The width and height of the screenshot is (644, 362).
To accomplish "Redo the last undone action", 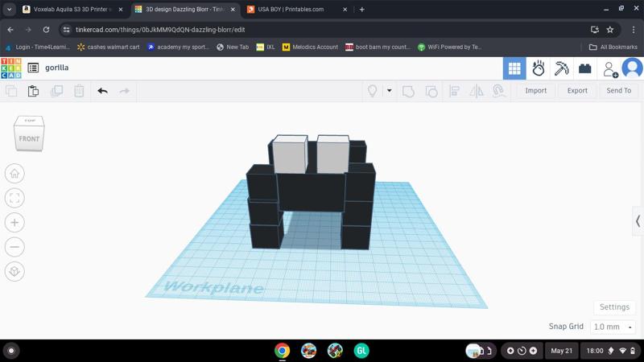I will [x=125, y=91].
